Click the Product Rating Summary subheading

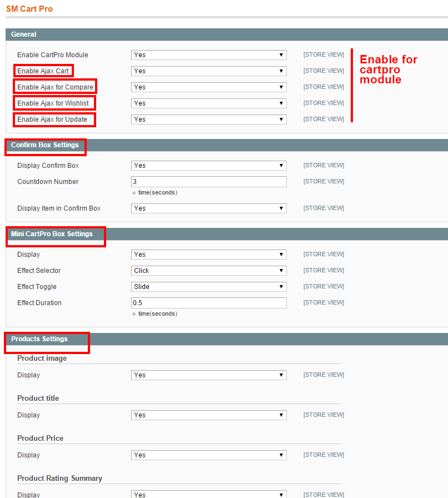(59, 479)
